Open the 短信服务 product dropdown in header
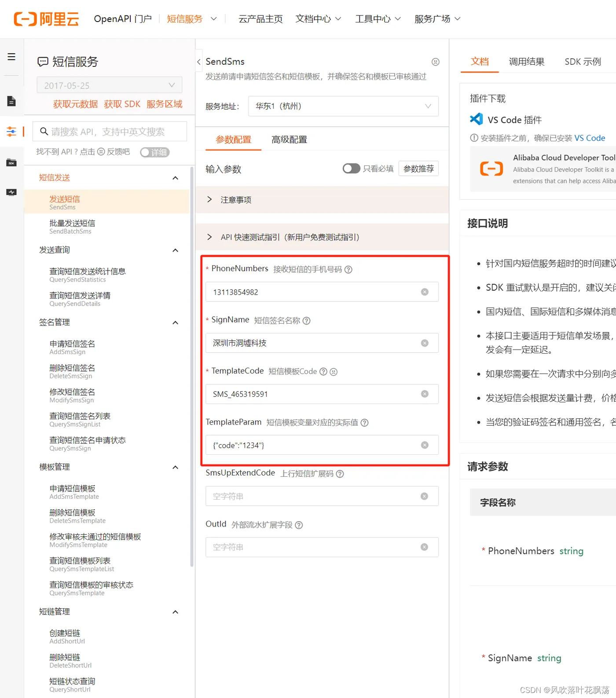 click(x=191, y=19)
